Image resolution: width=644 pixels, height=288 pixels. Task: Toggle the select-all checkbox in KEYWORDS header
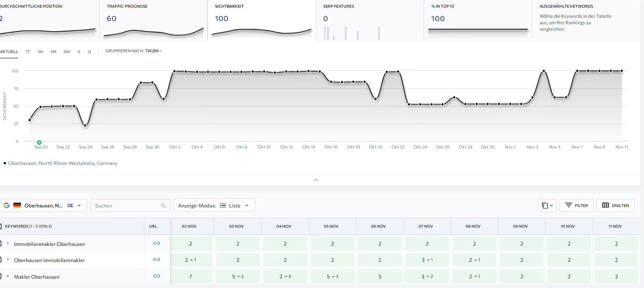(x=1, y=226)
